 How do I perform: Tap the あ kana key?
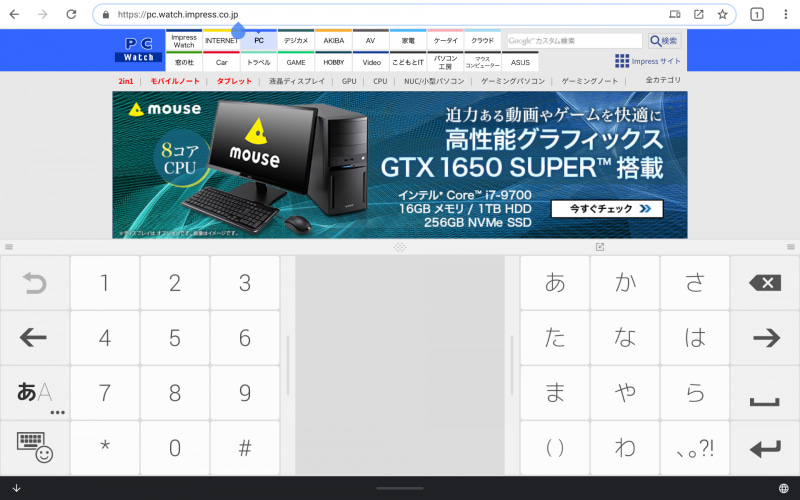click(x=555, y=283)
